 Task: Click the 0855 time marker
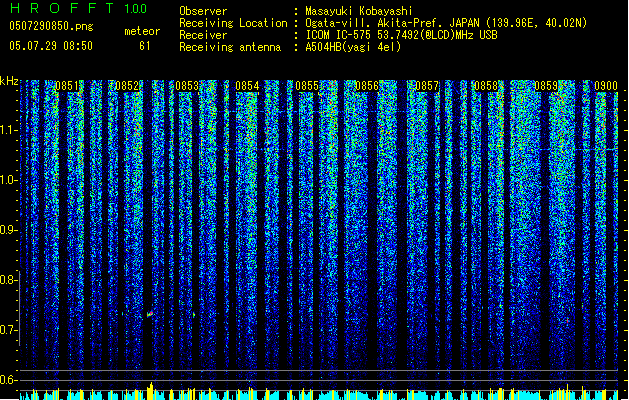pyautogui.click(x=307, y=86)
